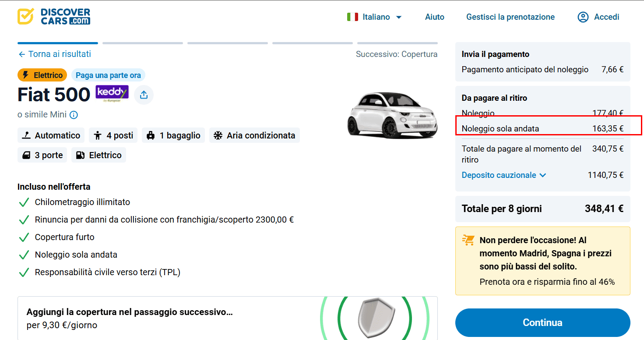Click the car door icon by 3 porte
Viewport: 644px width, 340px height.
pos(26,155)
